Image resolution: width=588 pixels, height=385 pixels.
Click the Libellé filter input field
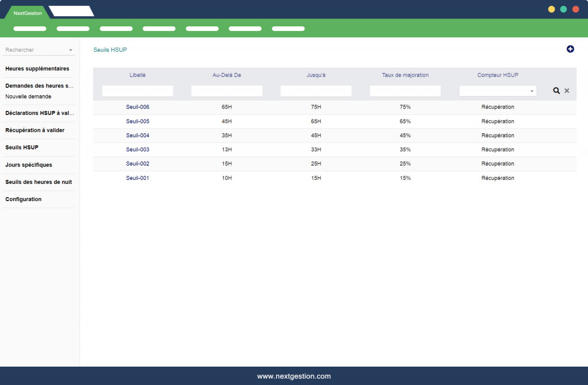click(137, 91)
